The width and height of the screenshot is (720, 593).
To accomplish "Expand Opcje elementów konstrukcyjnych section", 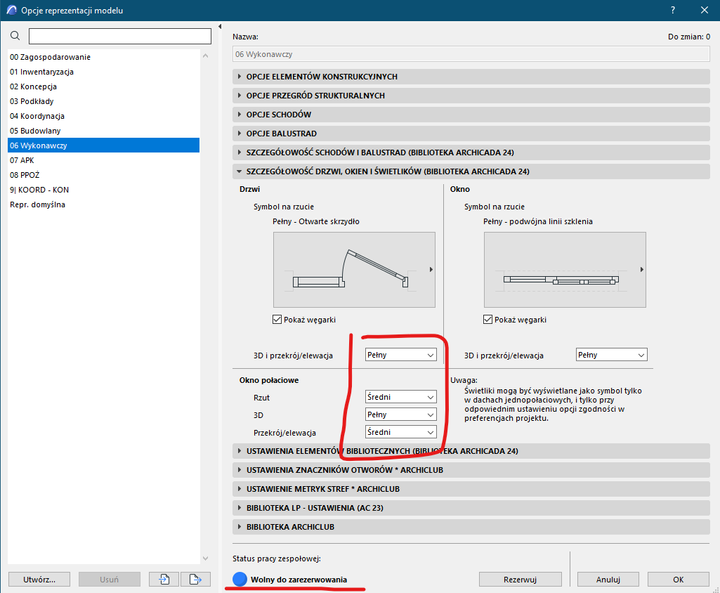I will [x=471, y=77].
